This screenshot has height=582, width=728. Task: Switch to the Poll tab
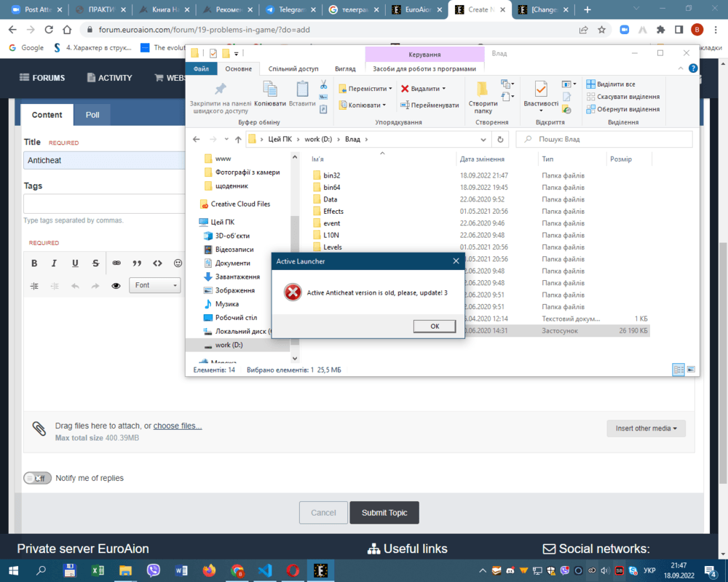[x=92, y=115]
